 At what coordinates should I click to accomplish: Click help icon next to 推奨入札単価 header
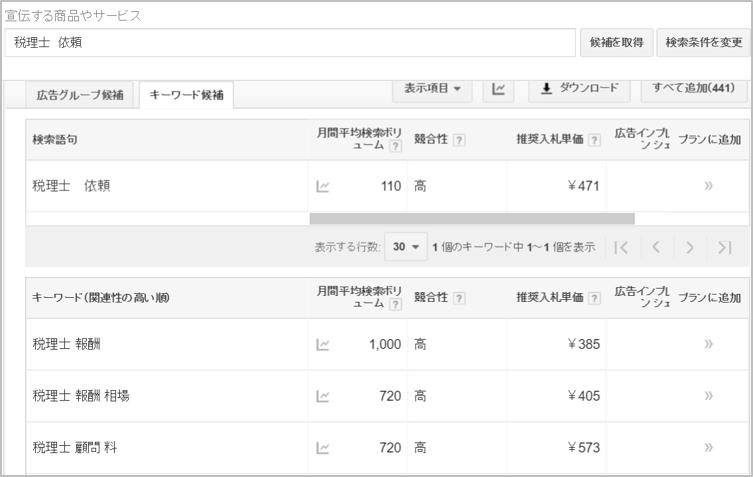[595, 140]
